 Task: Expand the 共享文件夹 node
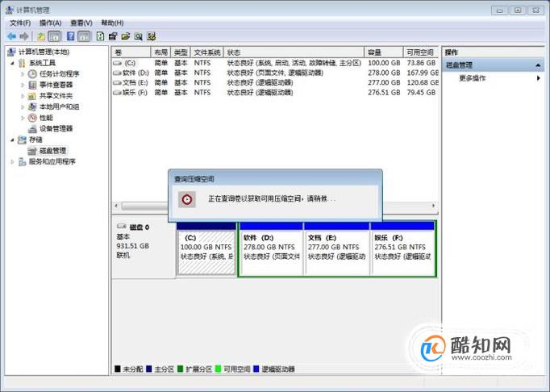point(23,96)
